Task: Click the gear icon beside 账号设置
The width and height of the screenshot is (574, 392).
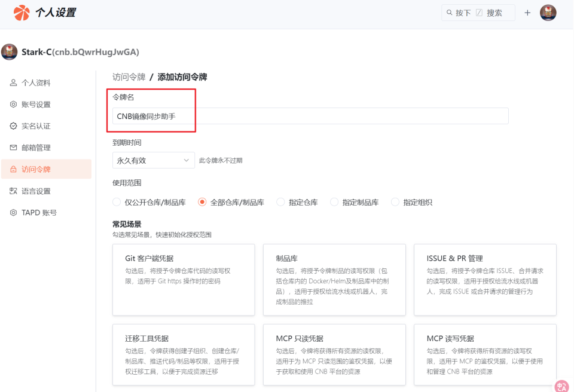Action: pos(13,105)
